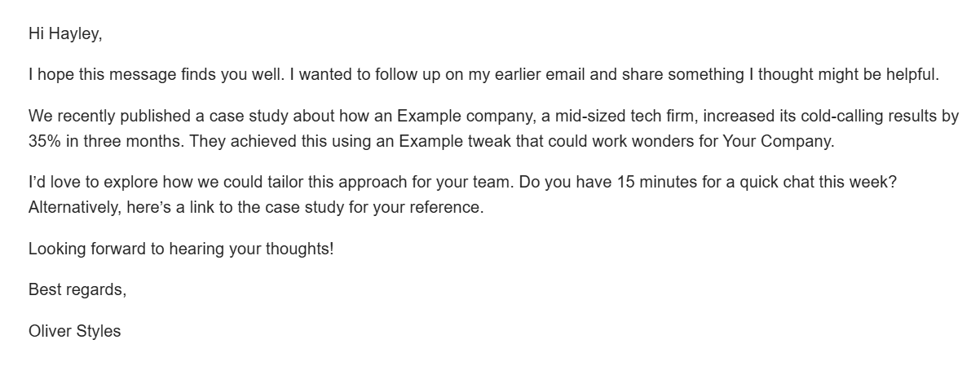This screenshot has width=980, height=375.
Task: Click the phrase "I'd love to explore"
Action: point(90,183)
